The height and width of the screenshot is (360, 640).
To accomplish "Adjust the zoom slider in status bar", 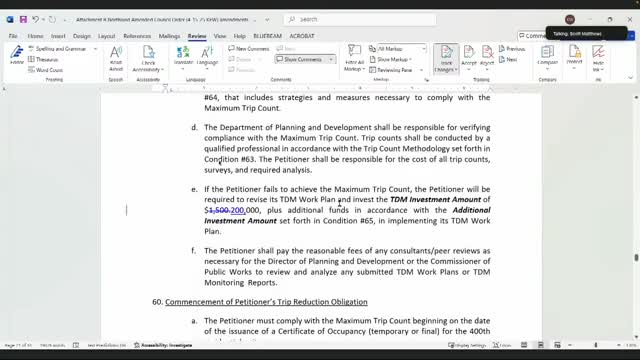I will 595,345.
